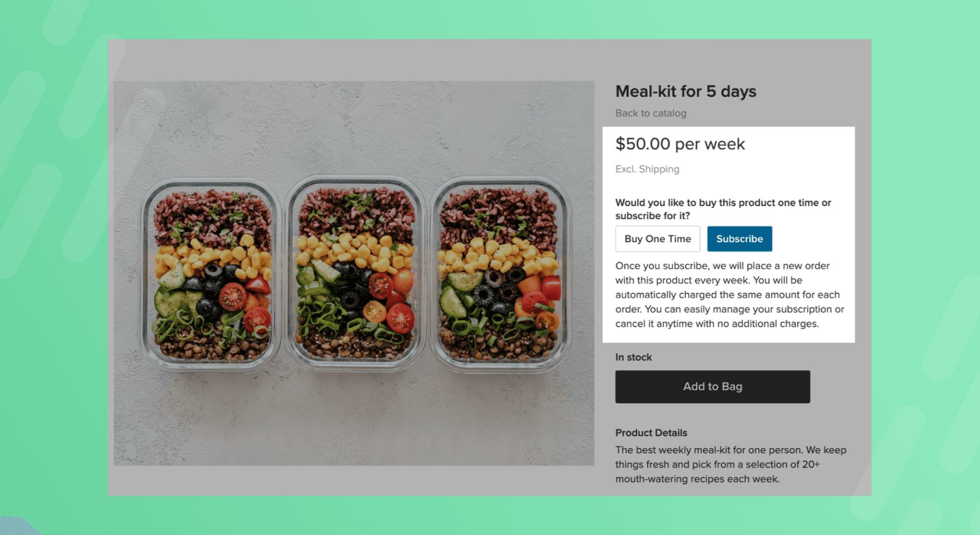980x535 pixels.
Task: Click the In stock label
Action: click(x=633, y=357)
